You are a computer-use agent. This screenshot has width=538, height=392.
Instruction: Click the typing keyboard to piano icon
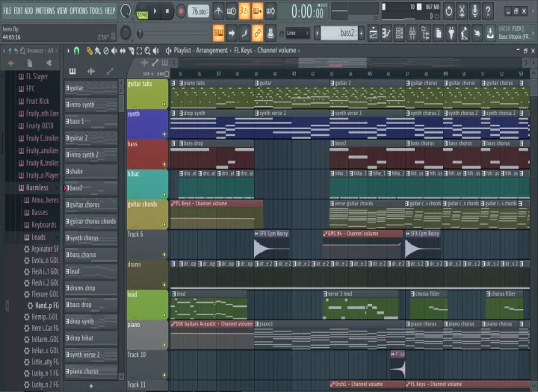tap(218, 34)
